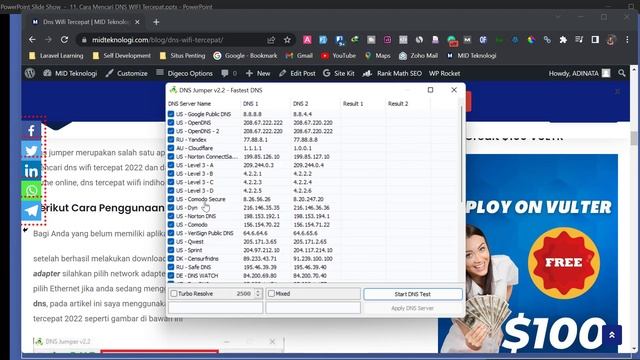
Task: Click the browser address bar URL
Action: coord(158,40)
